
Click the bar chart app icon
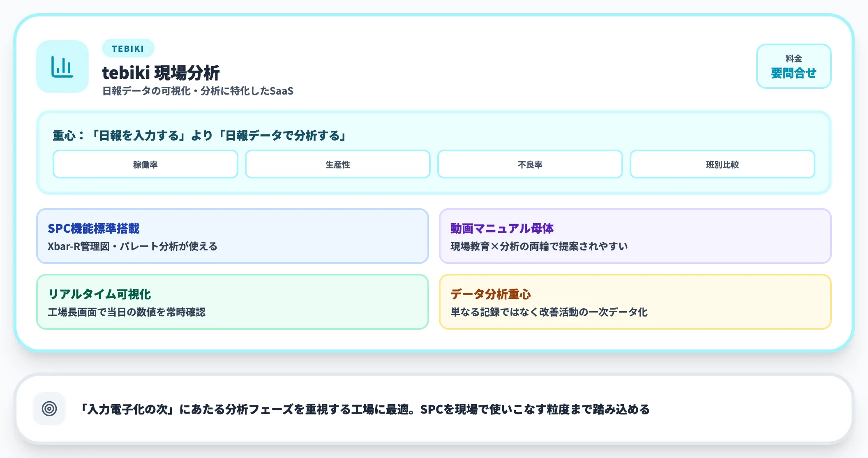[x=62, y=66]
